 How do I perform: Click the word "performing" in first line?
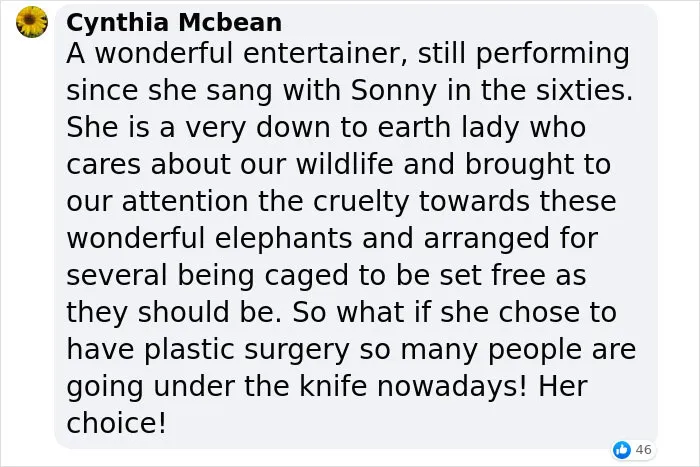[x=553, y=54]
